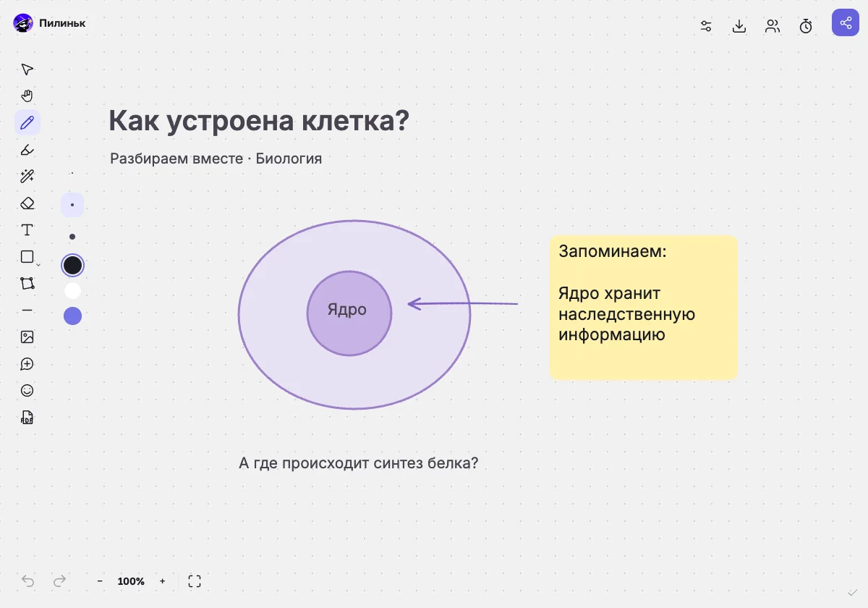868x608 pixels.
Task: Click the Пилиньк logo
Action: pos(23,23)
